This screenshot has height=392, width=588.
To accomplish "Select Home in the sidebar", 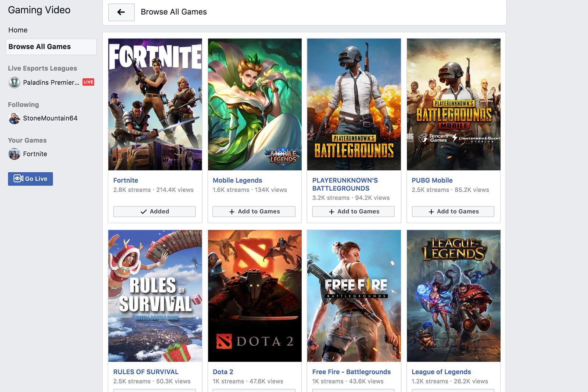I will (x=18, y=30).
